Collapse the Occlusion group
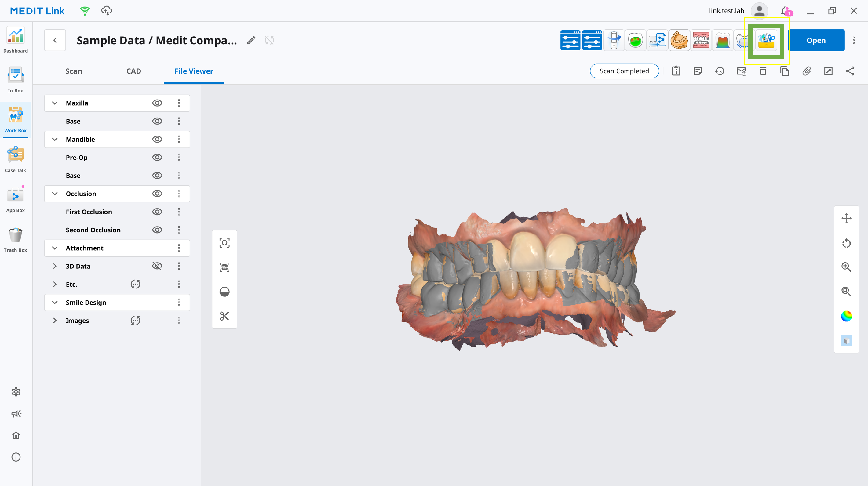Viewport: 868px width, 486px height. coord(55,194)
